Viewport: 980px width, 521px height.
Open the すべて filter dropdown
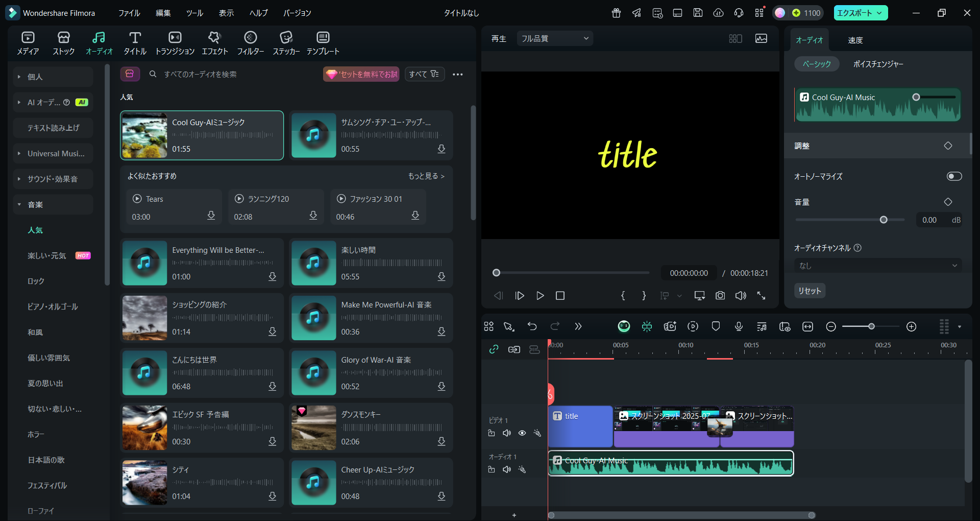tap(424, 74)
